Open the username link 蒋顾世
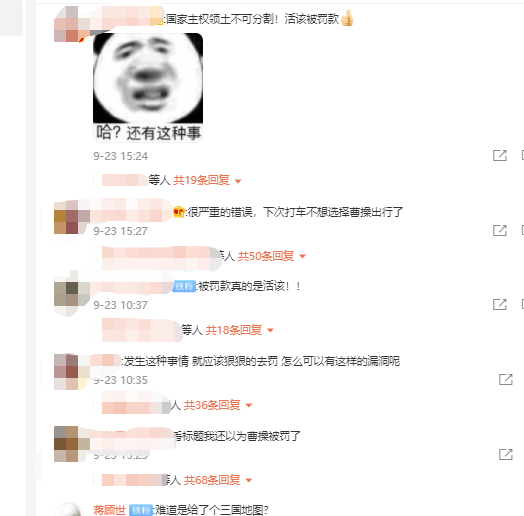This screenshot has width=524, height=516. tap(109, 510)
